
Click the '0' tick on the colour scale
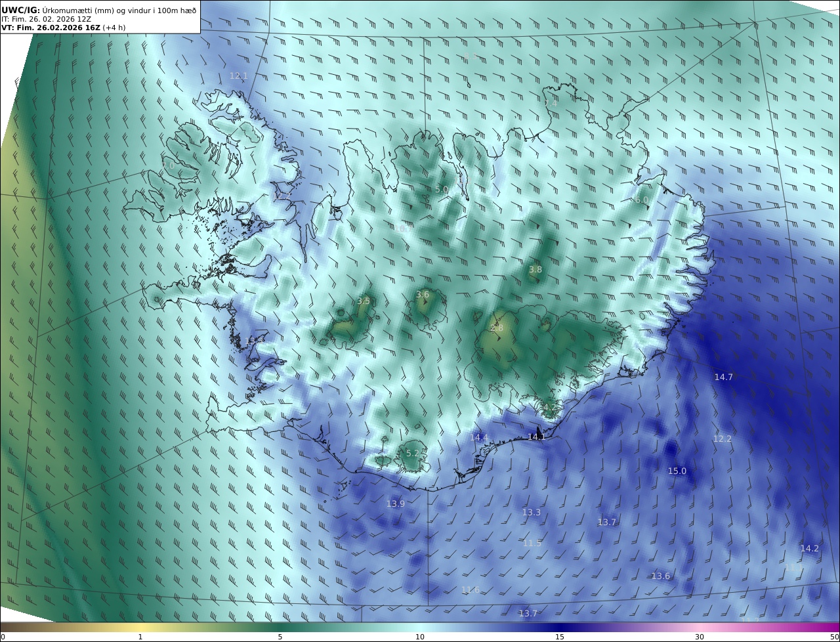[3, 637]
